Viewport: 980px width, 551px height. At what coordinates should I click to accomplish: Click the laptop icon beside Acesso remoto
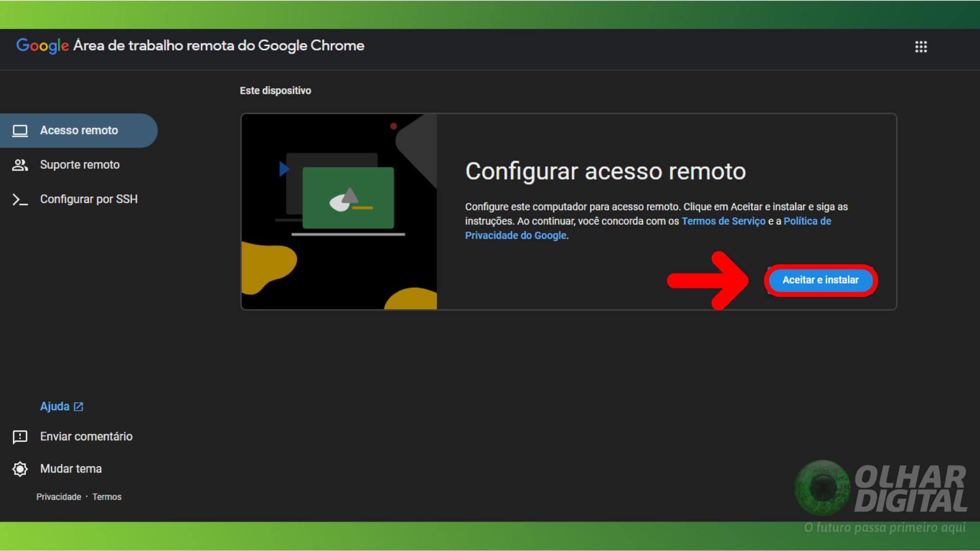pyautogui.click(x=20, y=131)
